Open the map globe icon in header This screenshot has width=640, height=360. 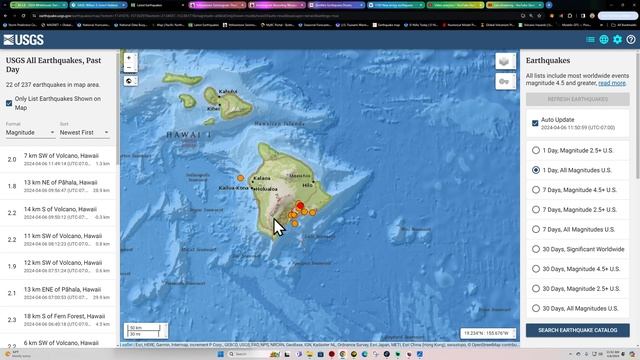(x=604, y=40)
